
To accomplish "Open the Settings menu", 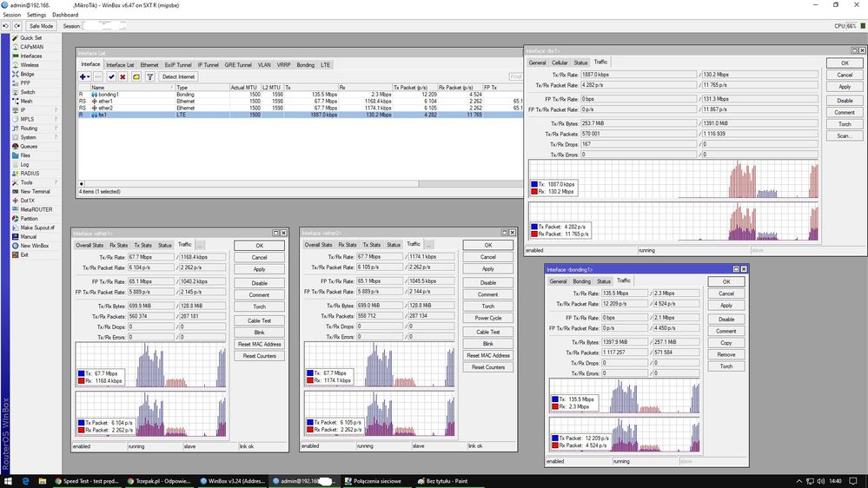I will click(36, 15).
